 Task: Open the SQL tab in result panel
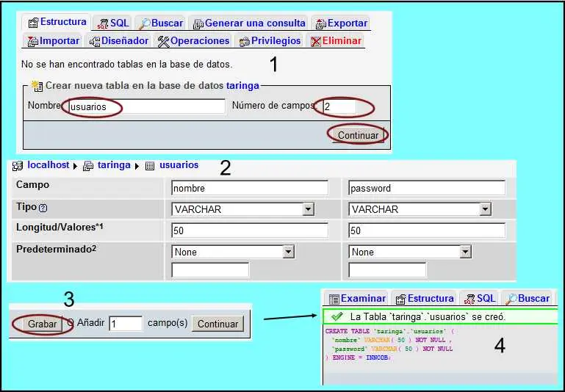pyautogui.click(x=479, y=299)
